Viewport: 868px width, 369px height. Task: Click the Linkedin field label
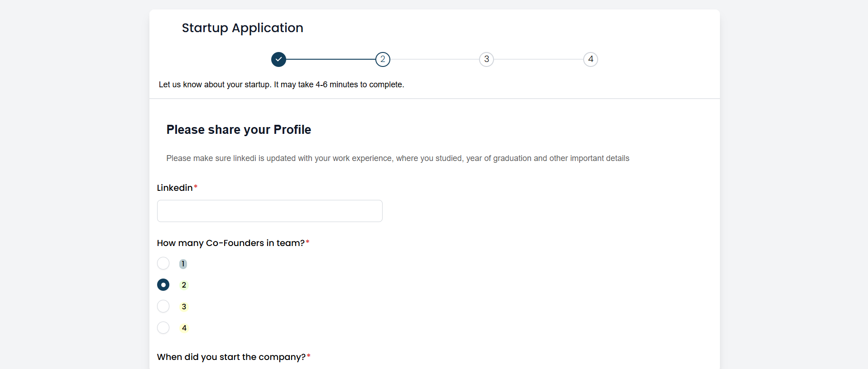coord(175,188)
